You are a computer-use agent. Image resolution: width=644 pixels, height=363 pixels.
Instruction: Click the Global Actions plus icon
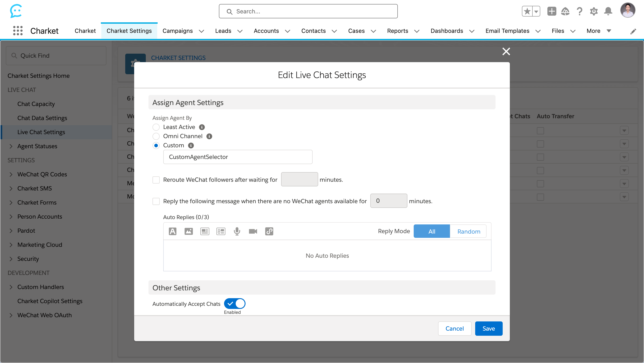pos(551,11)
